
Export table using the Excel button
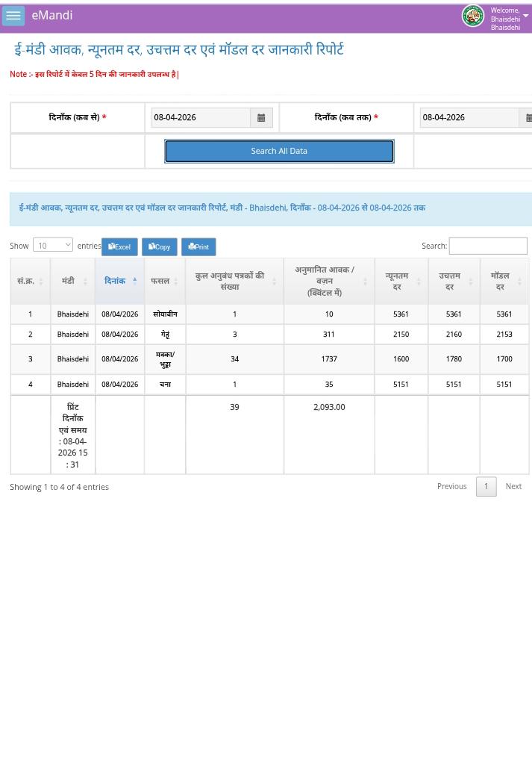coord(119,246)
